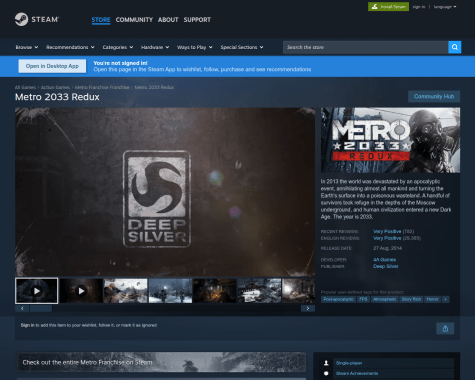This screenshot has width=475, height=380.
Task: Click Metro 2033 Redux breadcrumb
Action: coord(154,87)
